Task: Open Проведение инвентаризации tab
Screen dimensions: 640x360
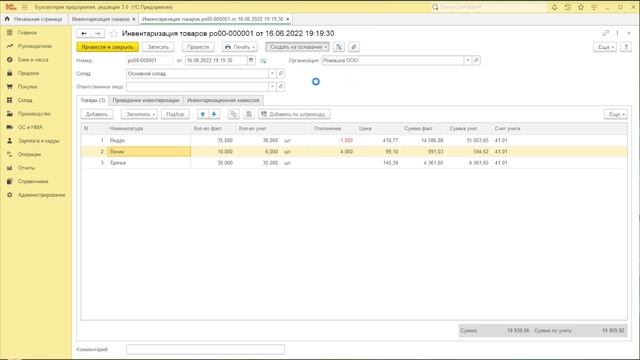Action: click(146, 100)
